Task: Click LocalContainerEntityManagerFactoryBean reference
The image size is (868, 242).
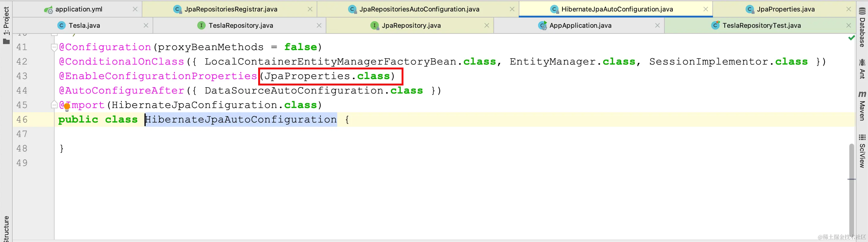Action: click(331, 62)
